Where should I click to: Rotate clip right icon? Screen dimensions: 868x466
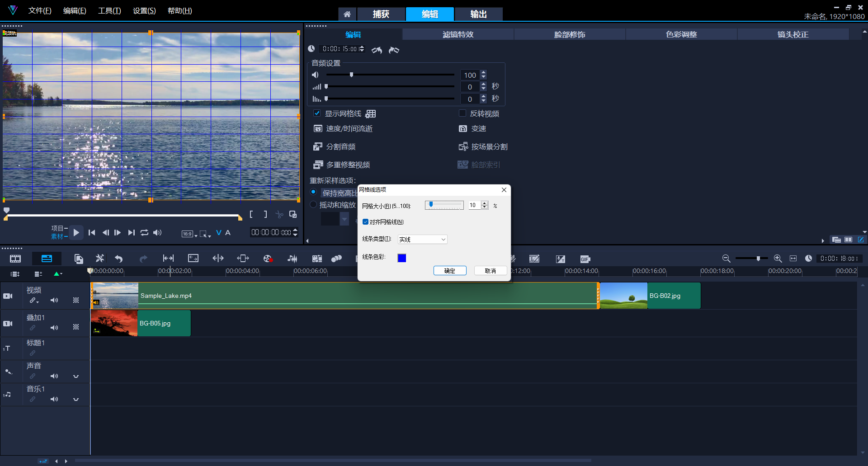coord(394,50)
